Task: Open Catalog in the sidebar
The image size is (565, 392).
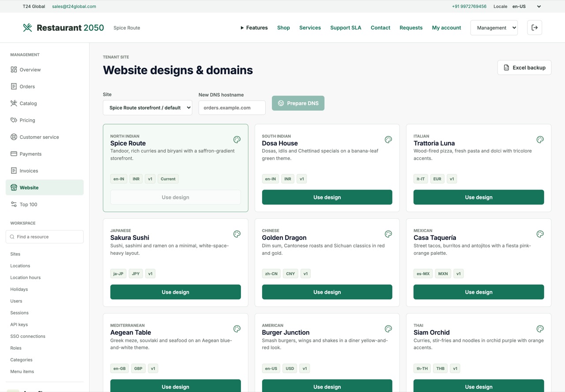Action: (45, 103)
